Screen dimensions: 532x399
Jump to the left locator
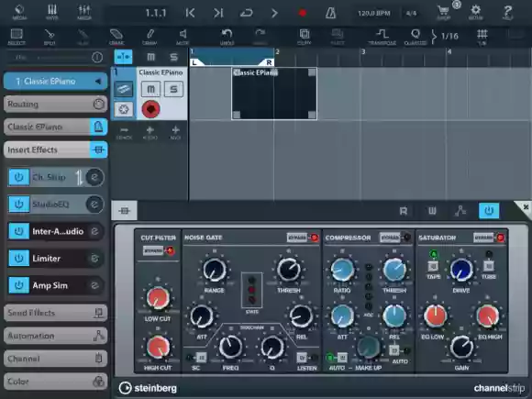point(191,13)
